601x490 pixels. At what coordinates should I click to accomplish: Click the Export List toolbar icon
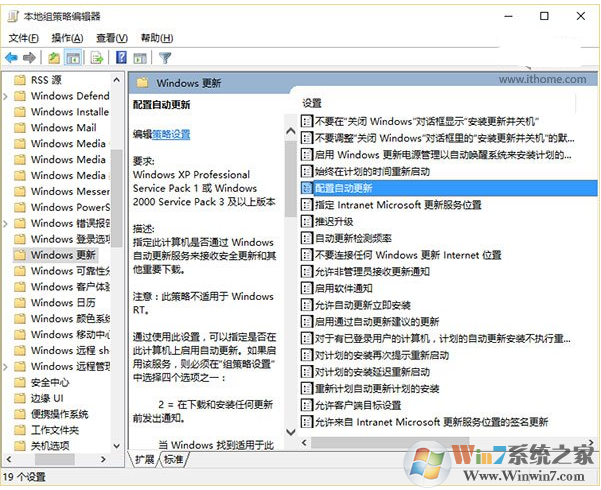(97, 58)
